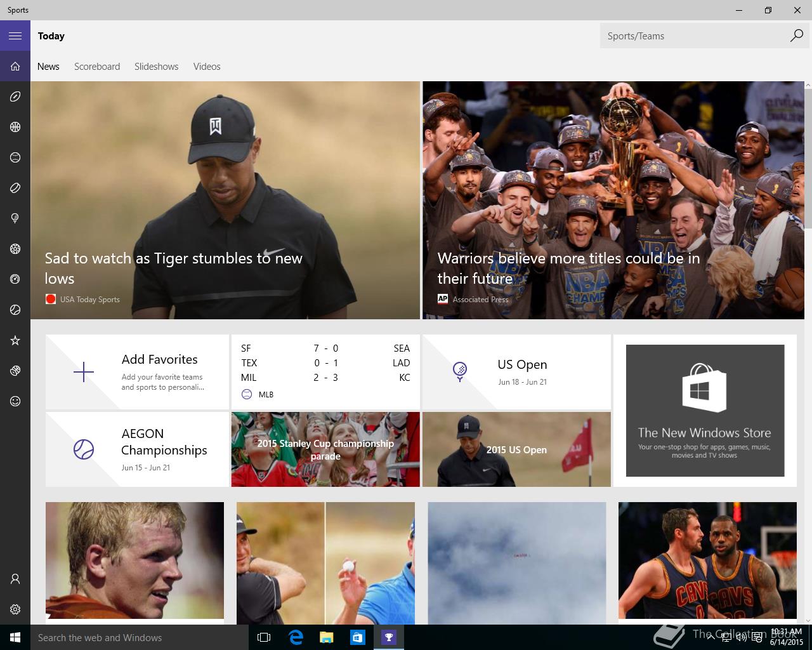The height and width of the screenshot is (650, 812).
Task: Click the plus icon on Add Favorites
Action: (84, 372)
